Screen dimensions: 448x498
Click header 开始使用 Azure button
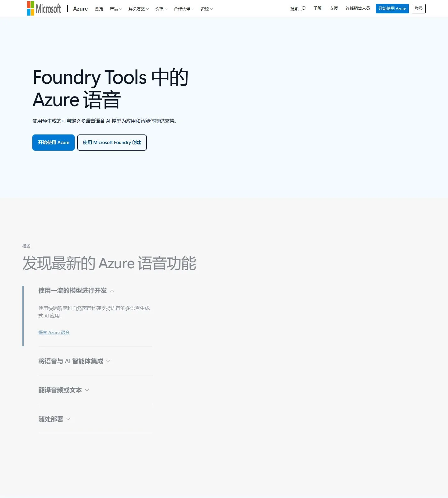(x=392, y=8)
